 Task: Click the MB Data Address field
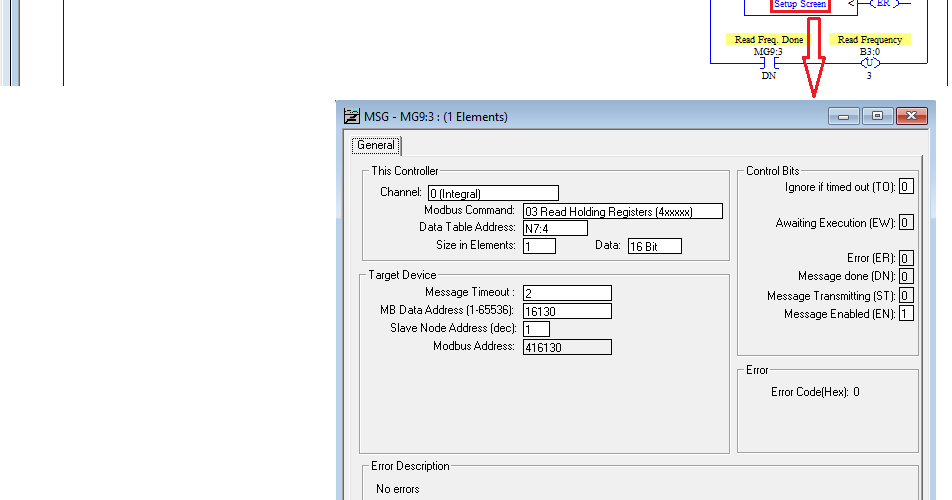pos(567,311)
